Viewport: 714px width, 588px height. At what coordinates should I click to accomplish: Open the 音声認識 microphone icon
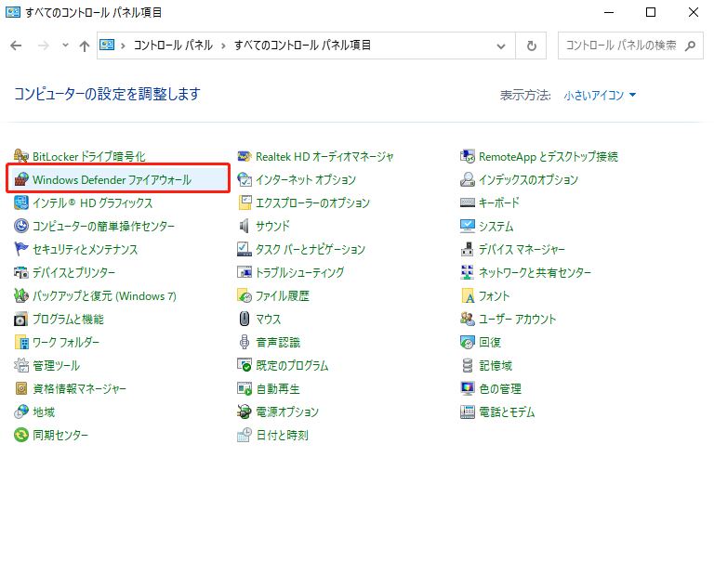(x=245, y=342)
